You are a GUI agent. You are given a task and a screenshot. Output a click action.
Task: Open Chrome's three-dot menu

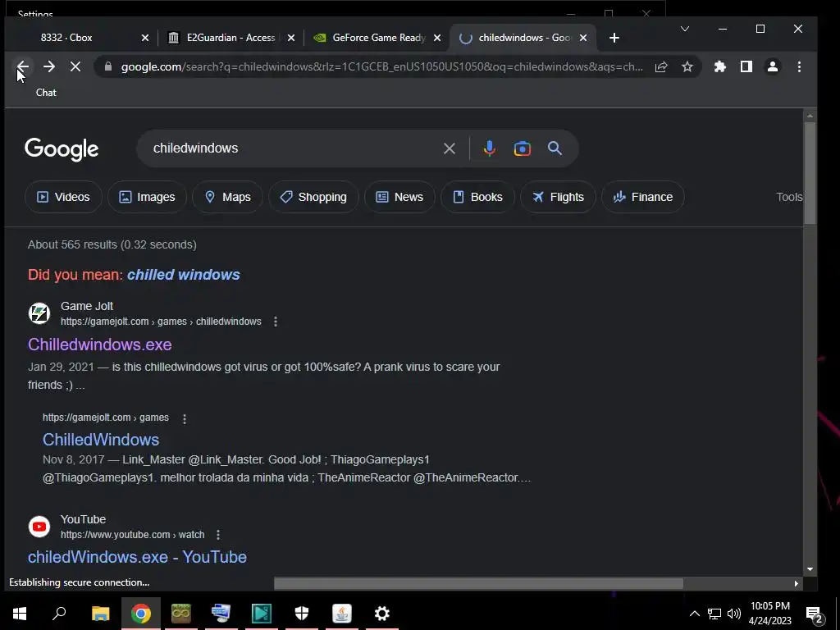pos(799,66)
